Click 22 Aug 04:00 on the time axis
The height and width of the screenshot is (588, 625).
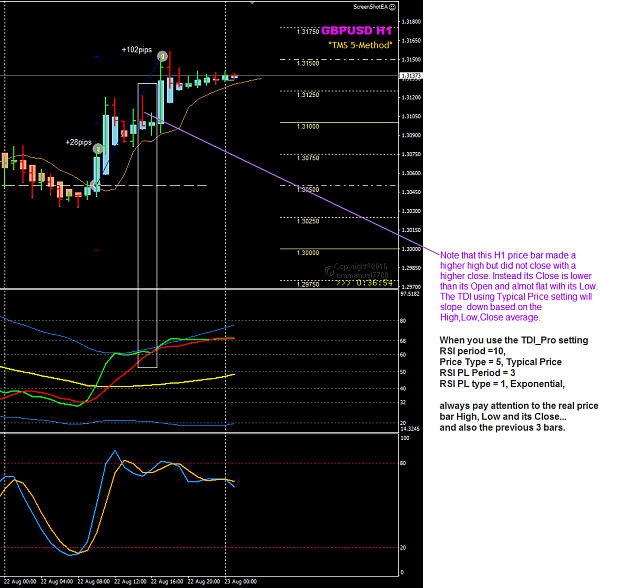[57, 582]
